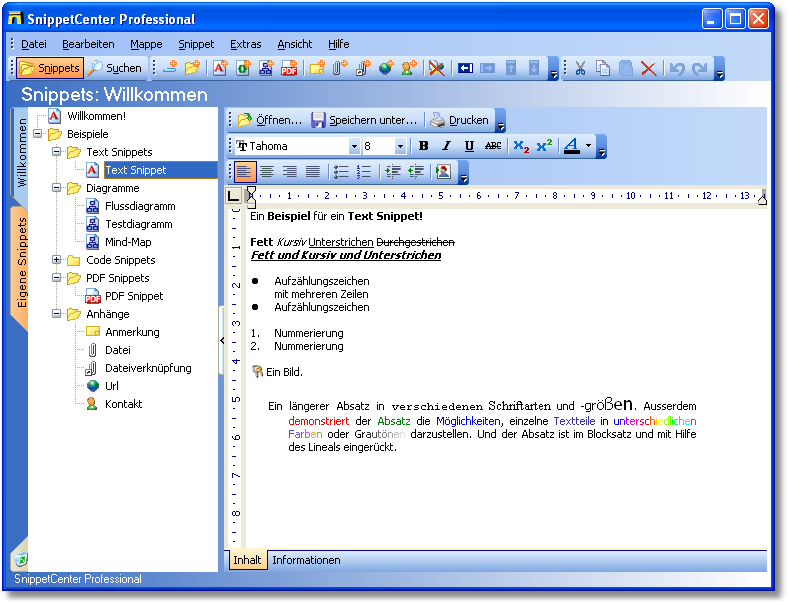Open the Bearbeiten menu
789x605 pixels.
88,44
